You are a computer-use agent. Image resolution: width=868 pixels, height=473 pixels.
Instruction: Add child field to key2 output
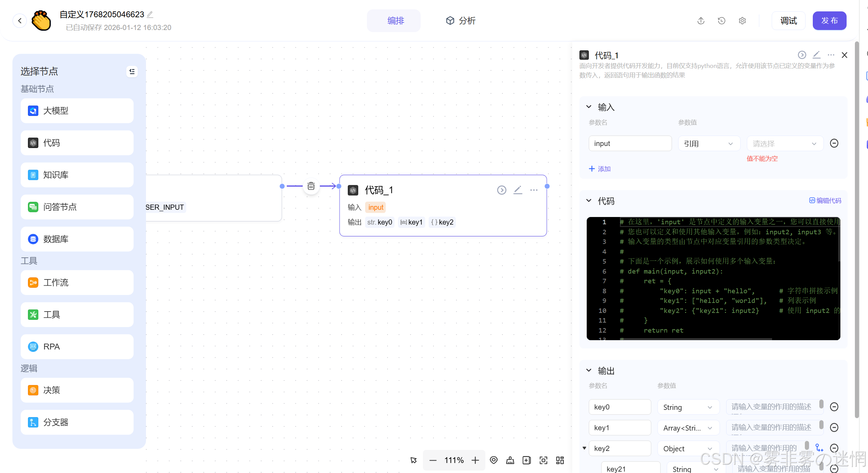tap(819, 448)
